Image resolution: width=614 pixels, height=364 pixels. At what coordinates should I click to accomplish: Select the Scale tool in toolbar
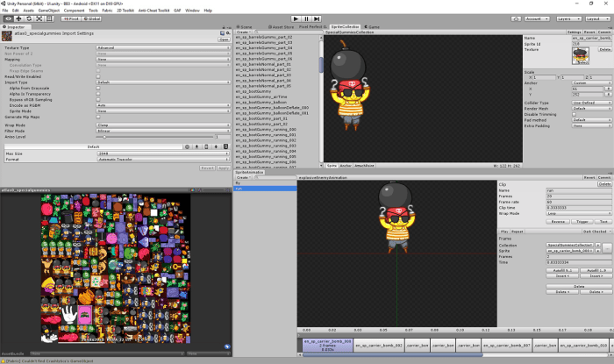(x=39, y=18)
